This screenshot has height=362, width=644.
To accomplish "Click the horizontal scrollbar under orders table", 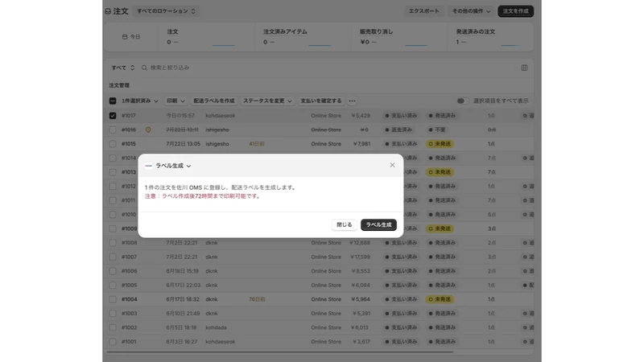I will [x=280, y=352].
